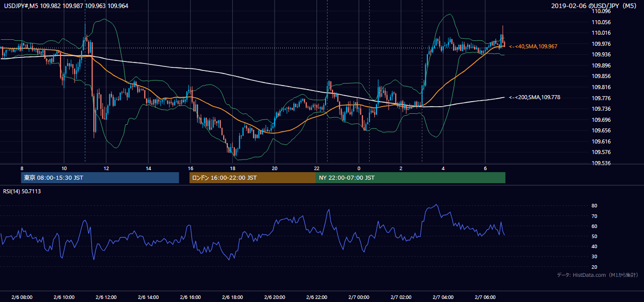
Task: Click the ロンドン 16:00-22:00 JST session bar
Action: (x=252, y=178)
